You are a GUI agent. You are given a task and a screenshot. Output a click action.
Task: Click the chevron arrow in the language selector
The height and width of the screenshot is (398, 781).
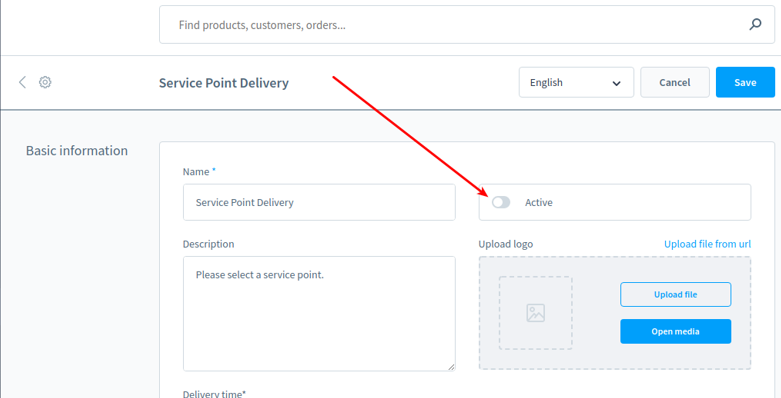click(616, 83)
